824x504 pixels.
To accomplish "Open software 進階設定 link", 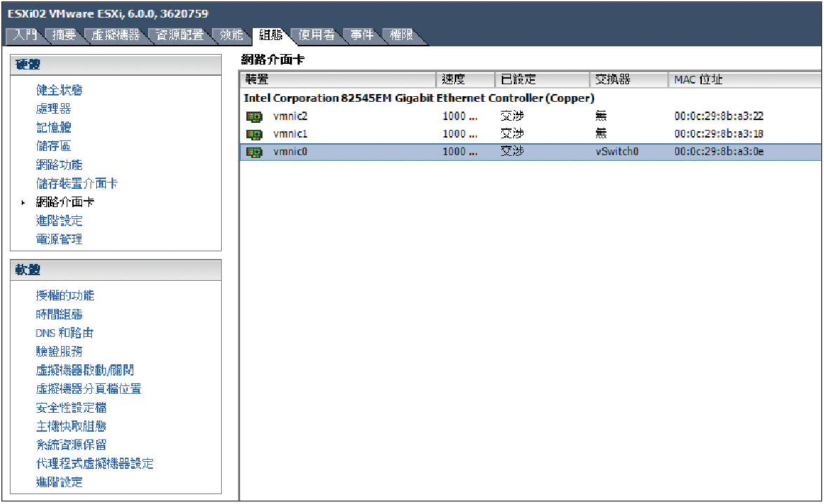I will tap(60, 482).
